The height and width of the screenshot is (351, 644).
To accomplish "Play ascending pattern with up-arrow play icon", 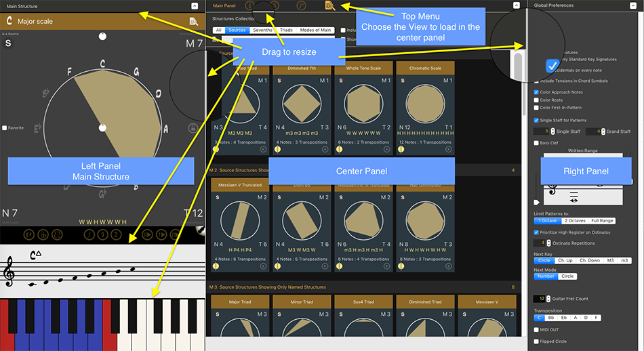I will pos(161,234).
